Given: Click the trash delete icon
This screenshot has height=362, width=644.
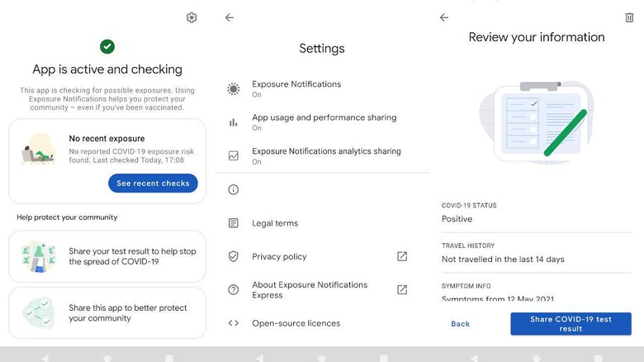Looking at the screenshot, I should (x=629, y=17).
